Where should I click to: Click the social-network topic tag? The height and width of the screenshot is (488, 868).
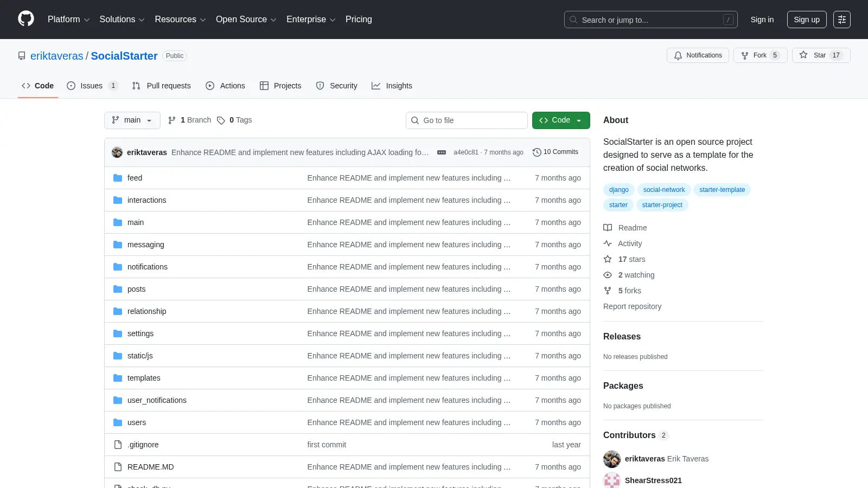(664, 190)
